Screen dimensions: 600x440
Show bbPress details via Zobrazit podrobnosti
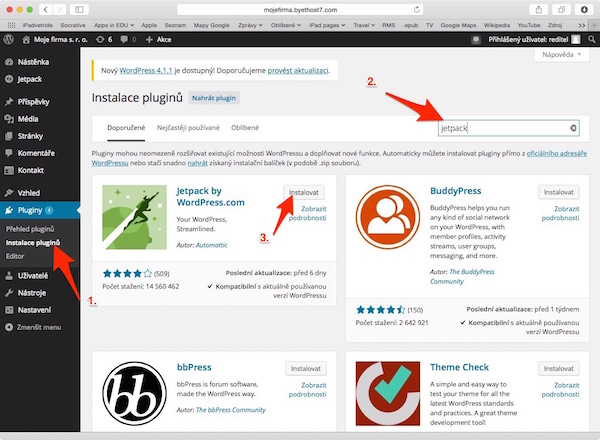308,390
